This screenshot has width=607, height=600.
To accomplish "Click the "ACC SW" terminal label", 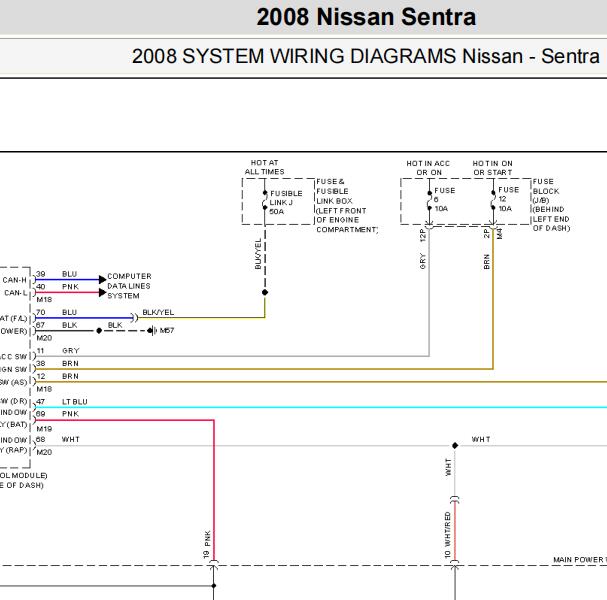I will (x=14, y=357).
